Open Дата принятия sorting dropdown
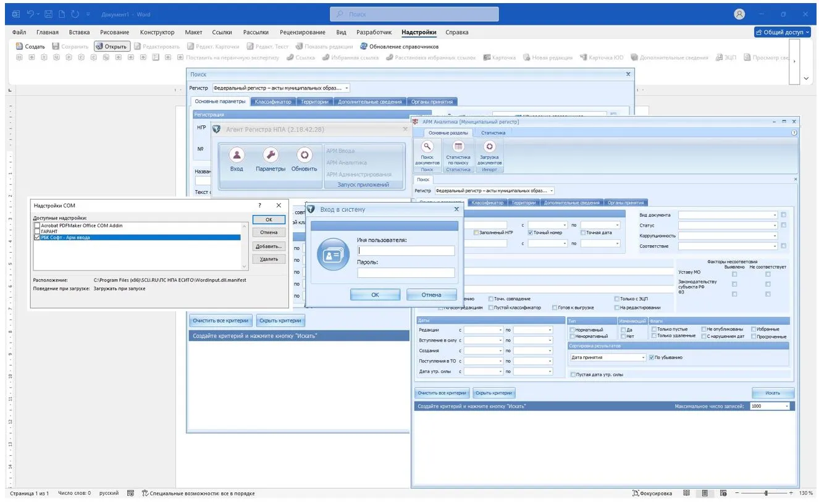 [x=643, y=358]
